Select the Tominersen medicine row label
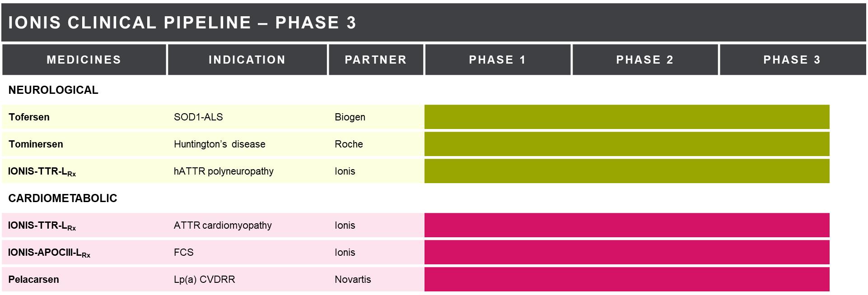Image resolution: width=868 pixels, height=295 pixels. [36, 144]
